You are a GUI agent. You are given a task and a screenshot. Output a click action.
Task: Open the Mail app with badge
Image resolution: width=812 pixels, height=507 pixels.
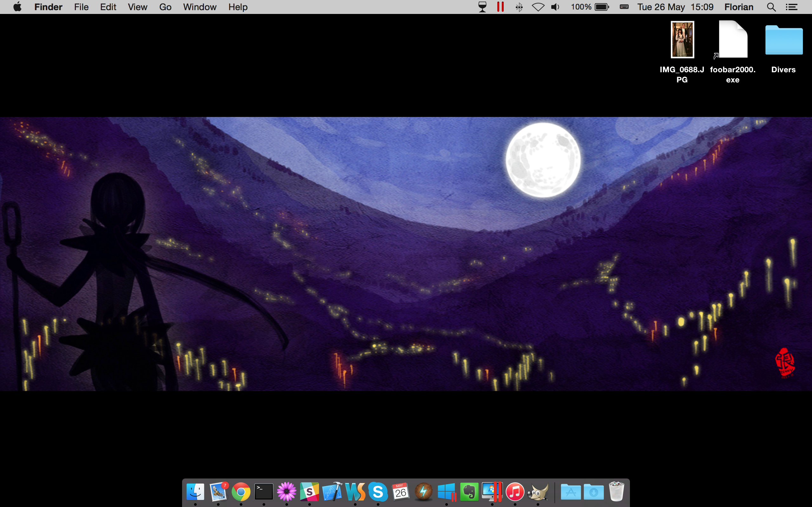[219, 492]
